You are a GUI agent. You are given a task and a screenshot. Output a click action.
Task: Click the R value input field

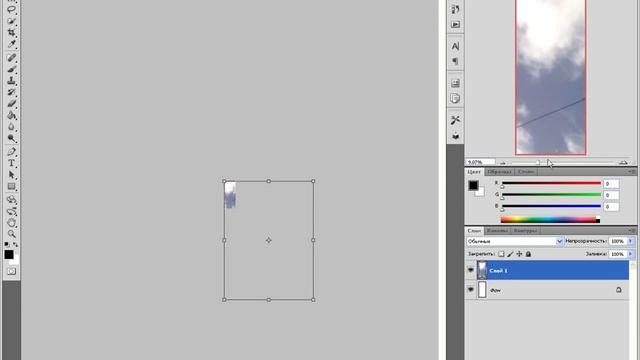pos(611,184)
